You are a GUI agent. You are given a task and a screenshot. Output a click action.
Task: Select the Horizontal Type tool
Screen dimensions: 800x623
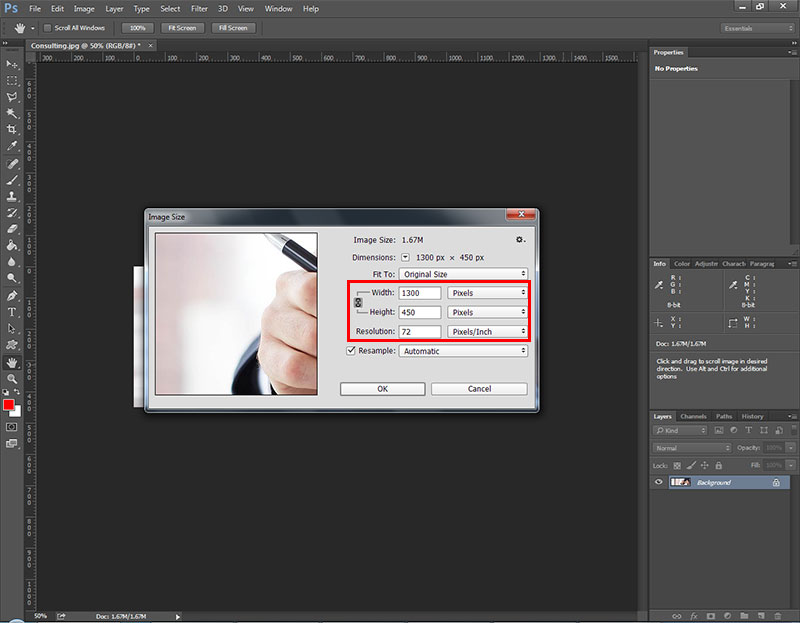[12, 312]
